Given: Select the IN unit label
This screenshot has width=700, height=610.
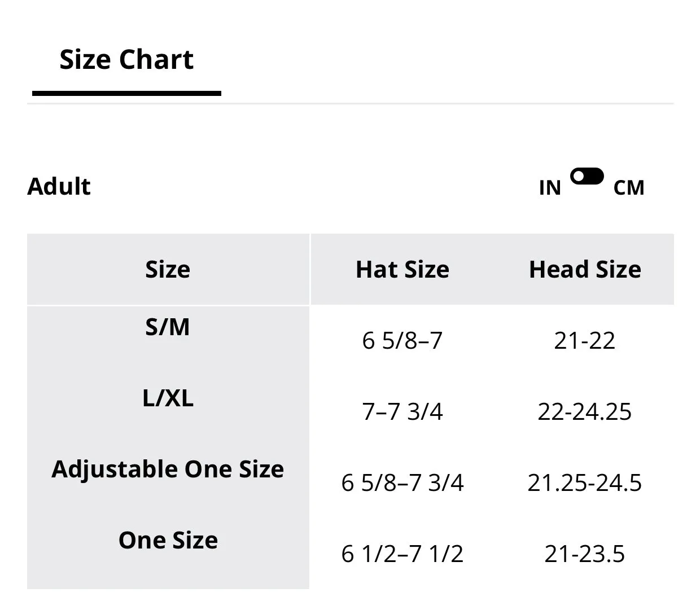Looking at the screenshot, I should [x=550, y=188].
